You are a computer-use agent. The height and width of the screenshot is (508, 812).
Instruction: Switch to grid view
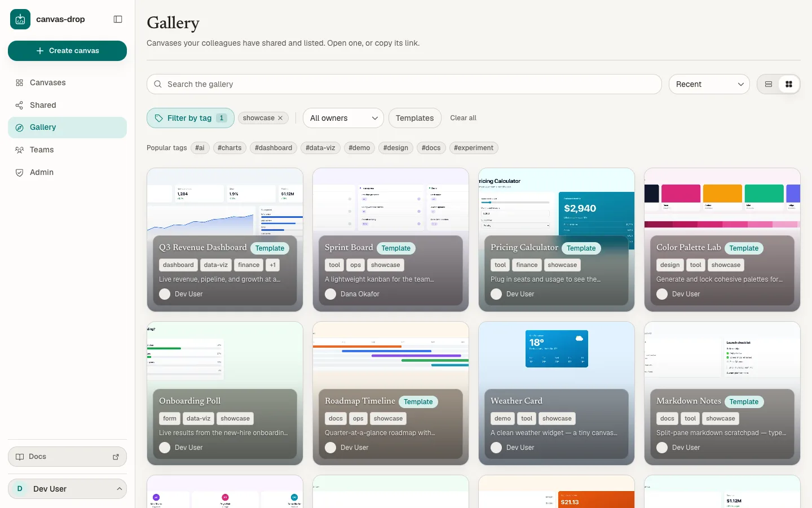(789, 84)
